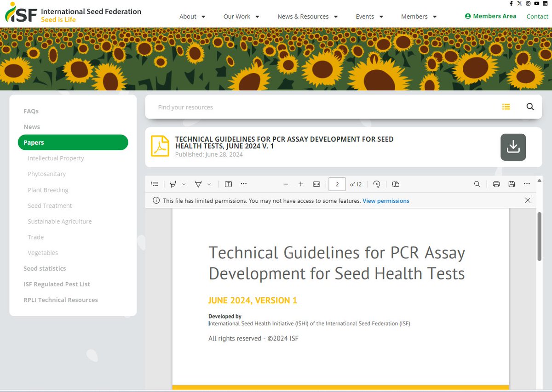Open PDF settings ellipsis at right
Image resolution: width=552 pixels, height=392 pixels.
pyautogui.click(x=527, y=184)
